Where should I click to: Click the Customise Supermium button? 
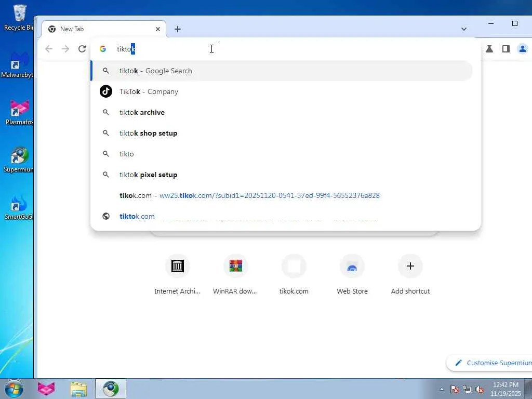490,363
